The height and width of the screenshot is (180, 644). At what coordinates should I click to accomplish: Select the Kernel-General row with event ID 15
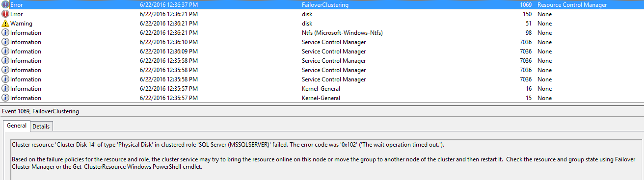coord(322,98)
